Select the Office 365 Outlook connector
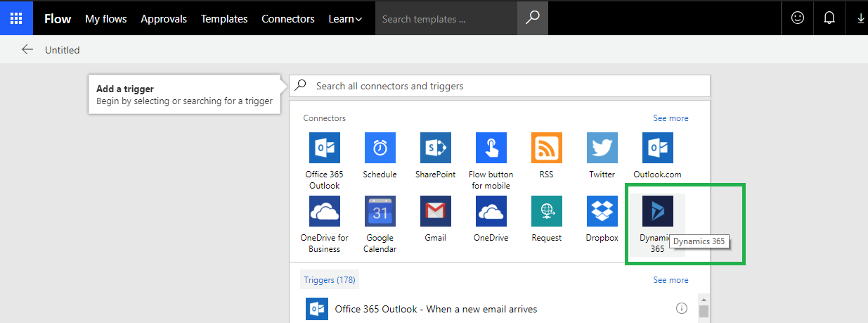The image size is (868, 323). [324, 148]
